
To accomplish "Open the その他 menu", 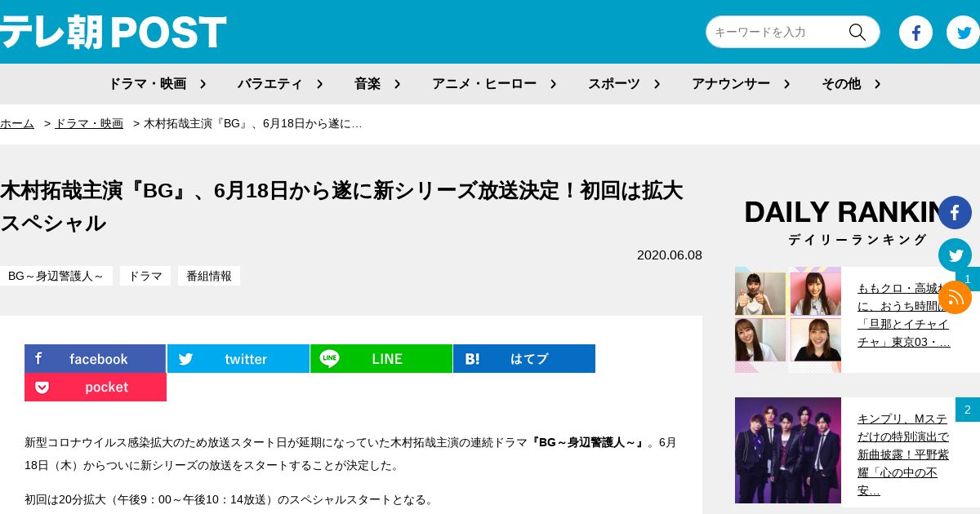I will [841, 83].
